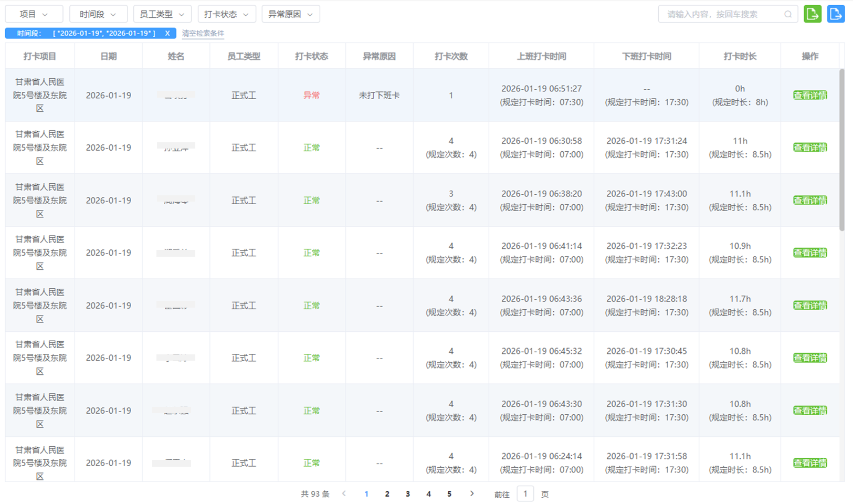Viewport: 853px width, 504px height.
Task: Open the 时间段 dropdown filter
Action: 98,14
